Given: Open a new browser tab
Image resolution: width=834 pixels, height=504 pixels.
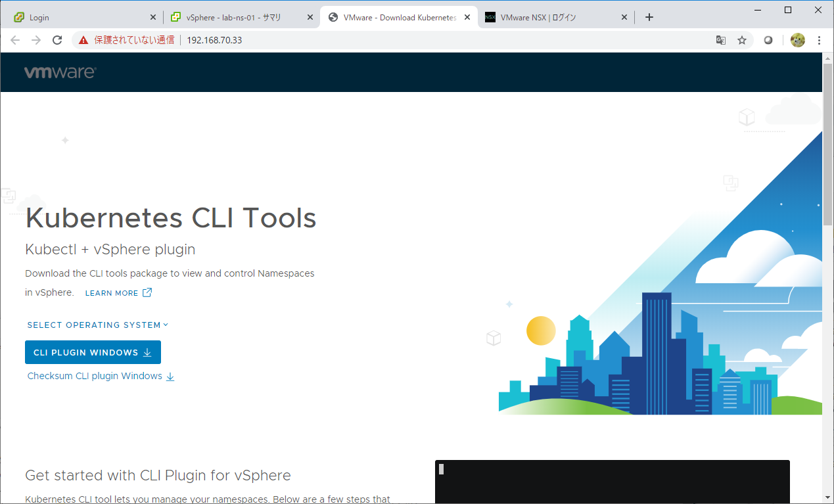Looking at the screenshot, I should coord(649,17).
